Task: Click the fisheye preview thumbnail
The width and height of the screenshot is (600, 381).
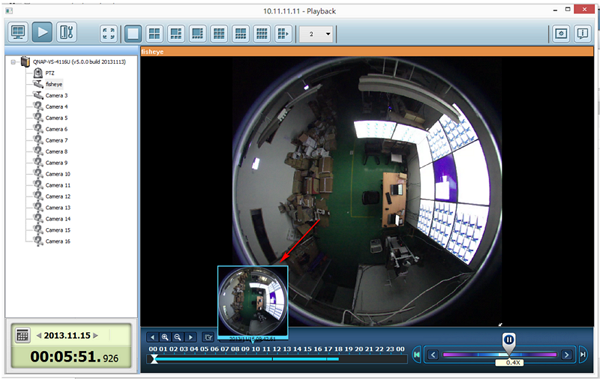Action: point(253,301)
